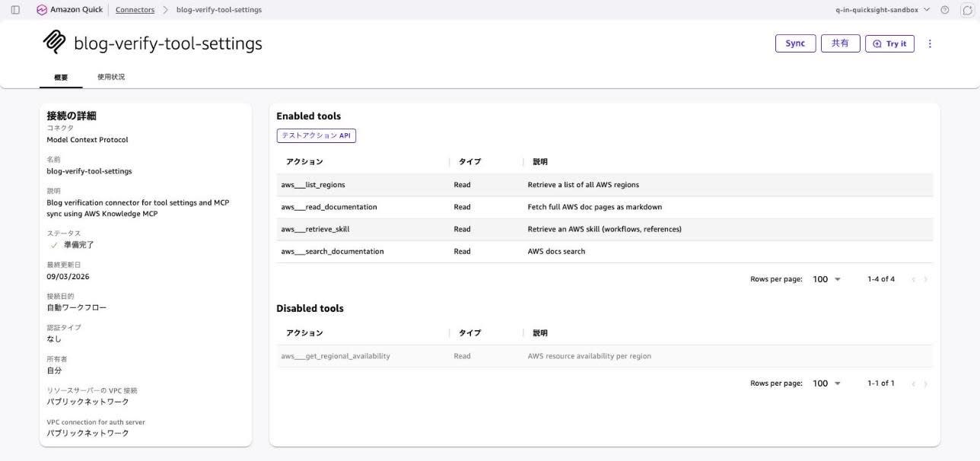Go to previous page in Enabled tools
The height and width of the screenshot is (461, 980).
[913, 279]
